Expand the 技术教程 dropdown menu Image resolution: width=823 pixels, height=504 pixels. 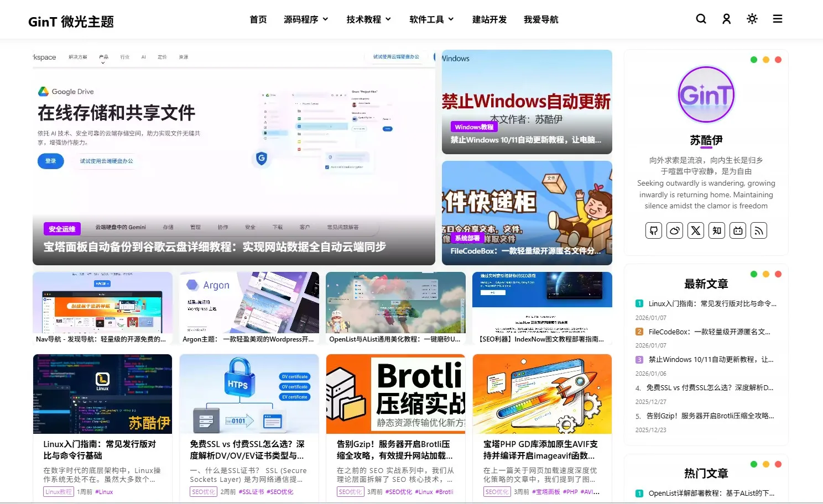coord(369,19)
